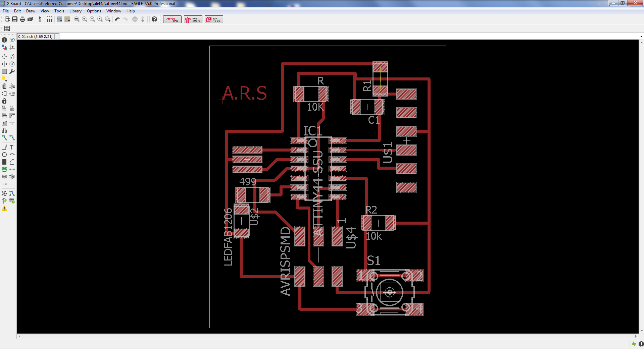Image resolution: width=644 pixels, height=349 pixels.
Task: Select the Smash tool
Action: (4, 116)
